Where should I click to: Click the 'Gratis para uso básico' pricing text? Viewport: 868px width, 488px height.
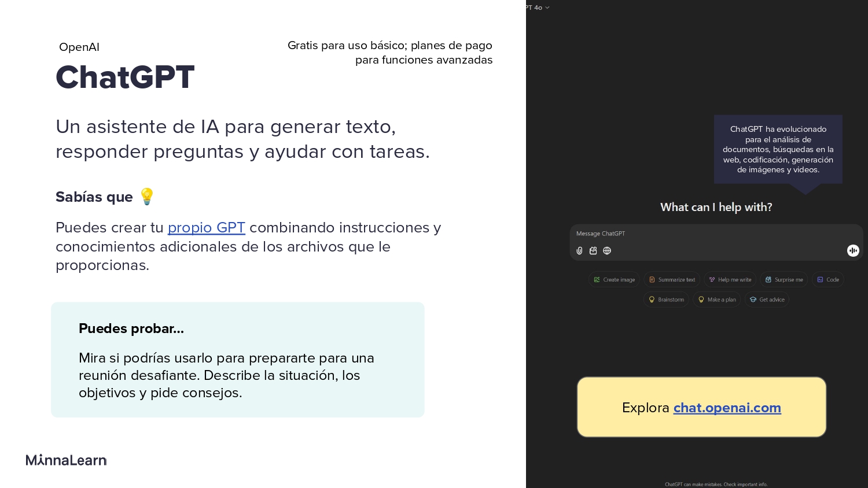[390, 53]
